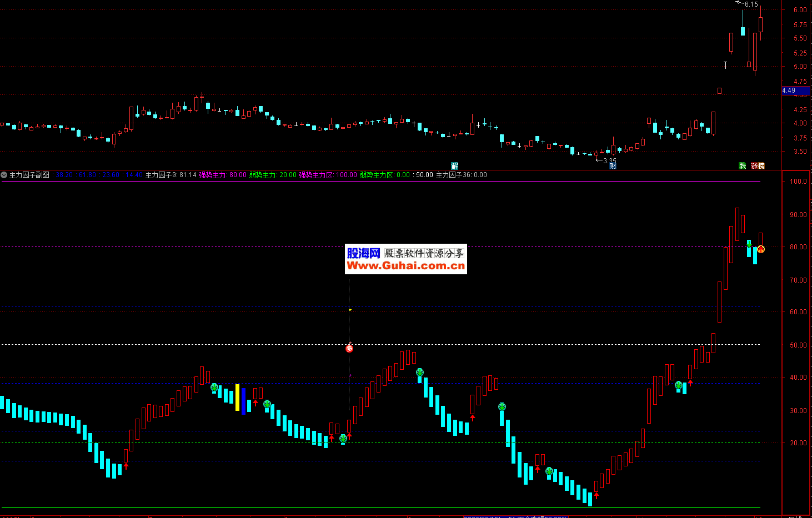Click the 6.15 high price annotation
This screenshot has height=518, width=812.
tap(751, 4)
